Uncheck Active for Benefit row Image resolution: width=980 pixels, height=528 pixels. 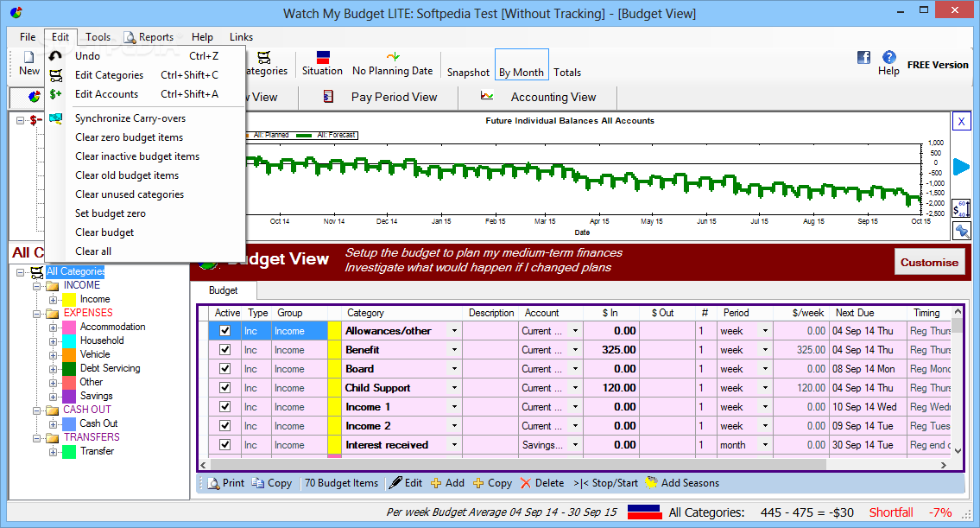click(x=225, y=350)
